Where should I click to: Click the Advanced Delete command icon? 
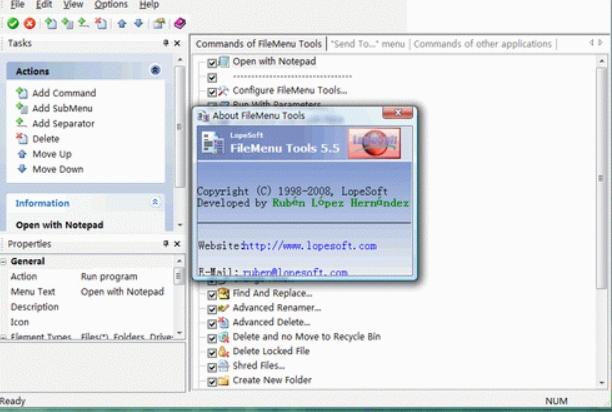[223, 322]
